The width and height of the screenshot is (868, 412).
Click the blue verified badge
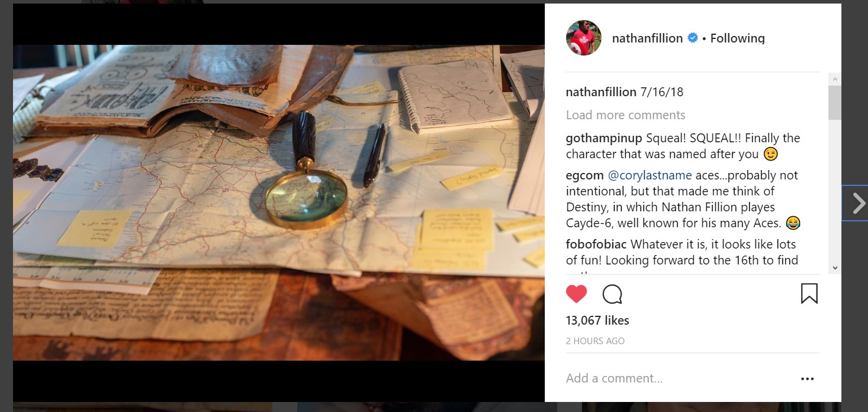(693, 38)
